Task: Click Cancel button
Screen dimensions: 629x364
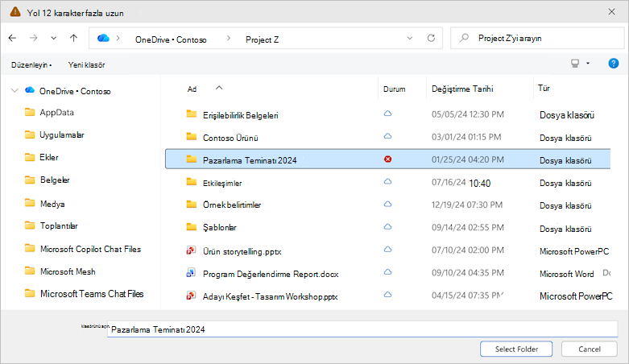Action: (590, 350)
